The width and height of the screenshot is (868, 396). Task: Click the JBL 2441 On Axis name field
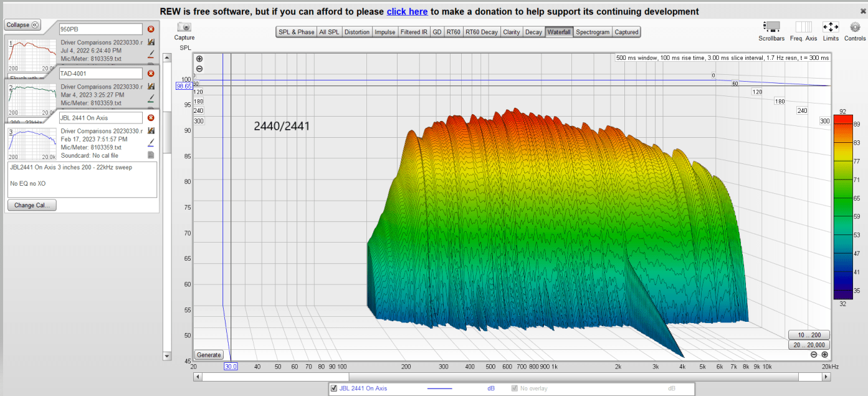pos(101,118)
